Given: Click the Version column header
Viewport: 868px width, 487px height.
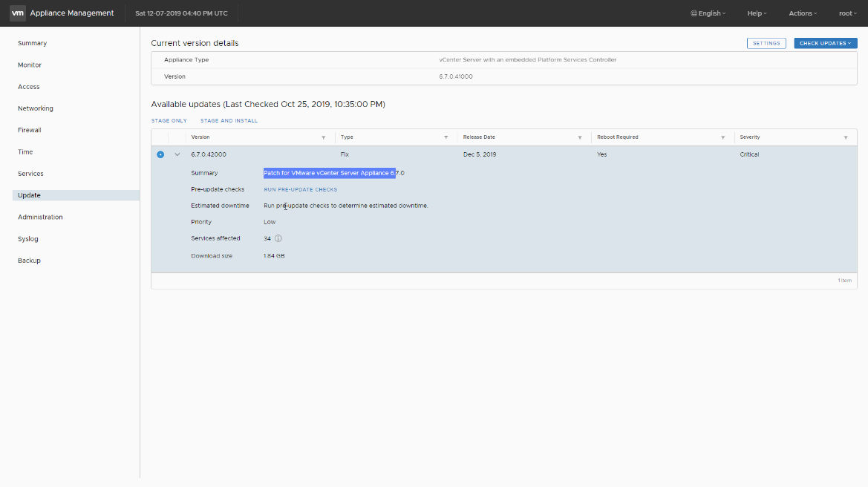Looking at the screenshot, I should coord(200,137).
